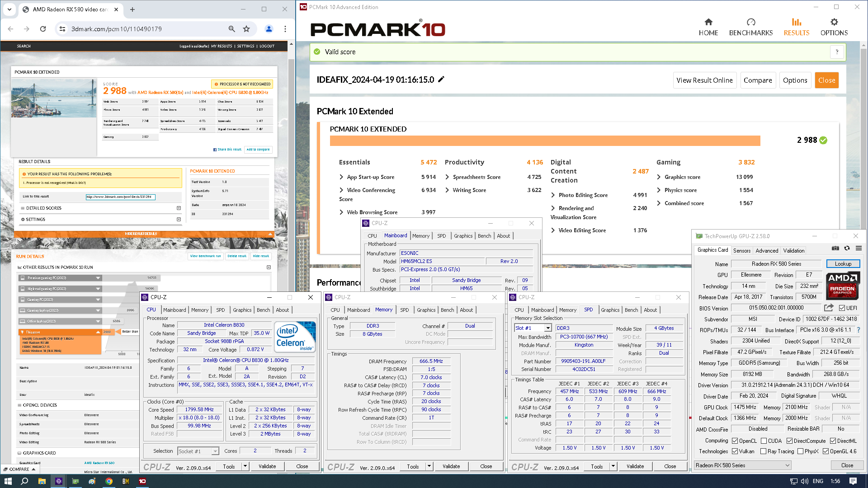The image size is (868, 488).
Task: Click the Compare button in PCMark 10
Action: (x=758, y=80)
